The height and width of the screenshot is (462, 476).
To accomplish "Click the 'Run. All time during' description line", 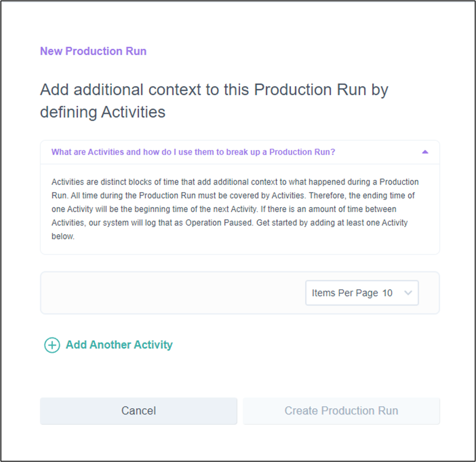I will [x=233, y=196].
